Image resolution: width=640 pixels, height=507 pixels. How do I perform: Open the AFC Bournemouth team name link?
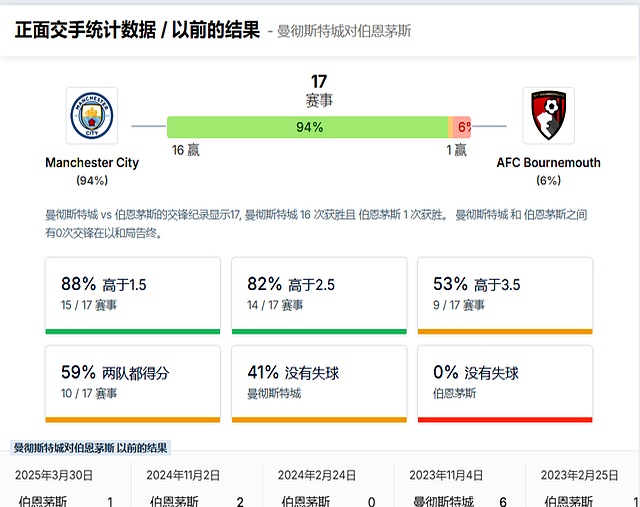549,162
